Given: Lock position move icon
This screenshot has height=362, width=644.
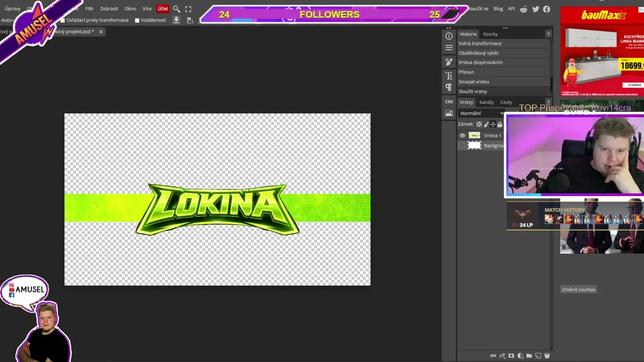Looking at the screenshot, I should (493, 124).
